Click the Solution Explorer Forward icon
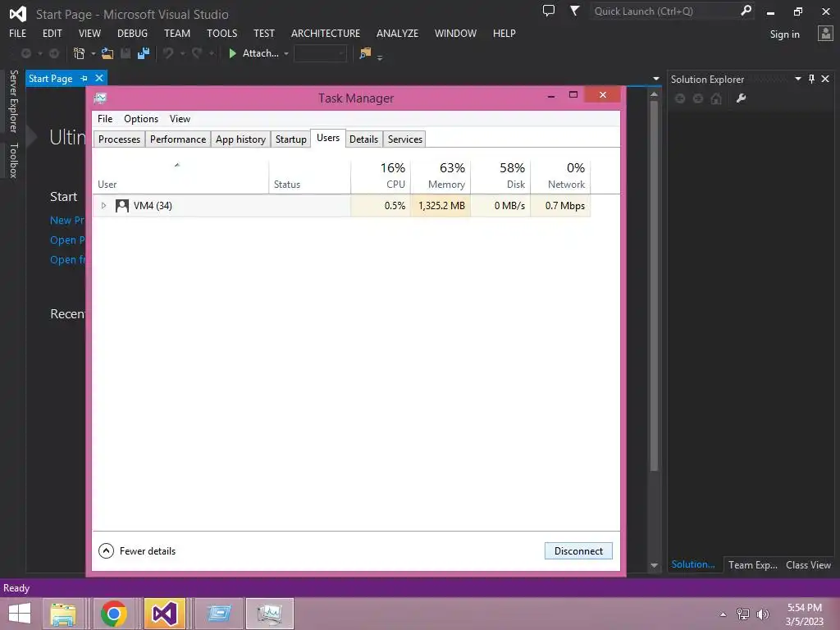The width and height of the screenshot is (840, 630). pos(698,98)
